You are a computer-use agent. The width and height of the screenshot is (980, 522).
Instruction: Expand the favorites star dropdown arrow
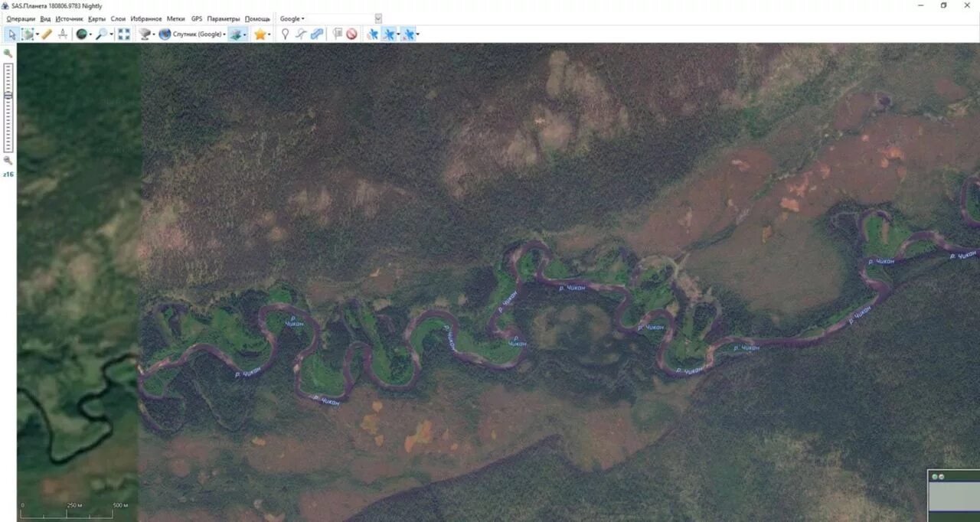click(269, 34)
